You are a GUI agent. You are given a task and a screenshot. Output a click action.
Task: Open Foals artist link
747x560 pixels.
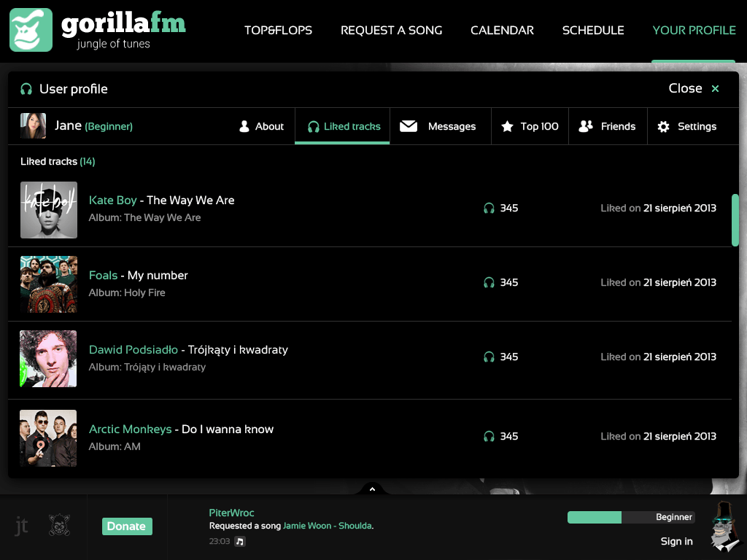(x=104, y=275)
